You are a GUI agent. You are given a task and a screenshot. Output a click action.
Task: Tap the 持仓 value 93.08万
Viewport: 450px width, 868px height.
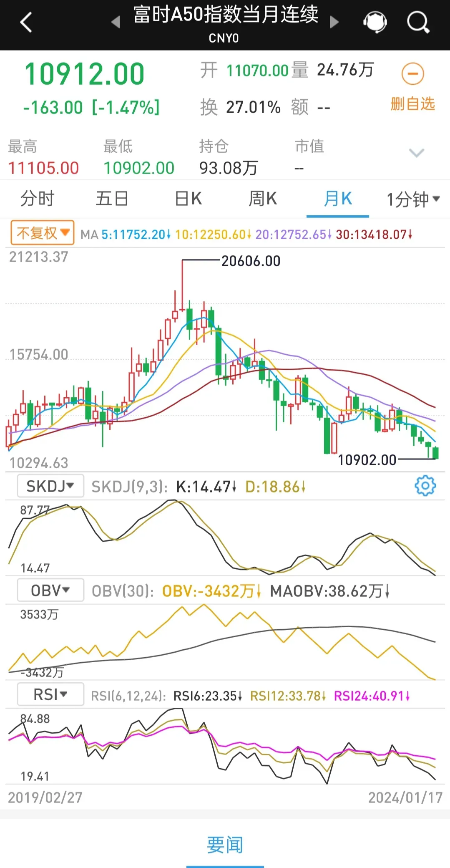[229, 168]
